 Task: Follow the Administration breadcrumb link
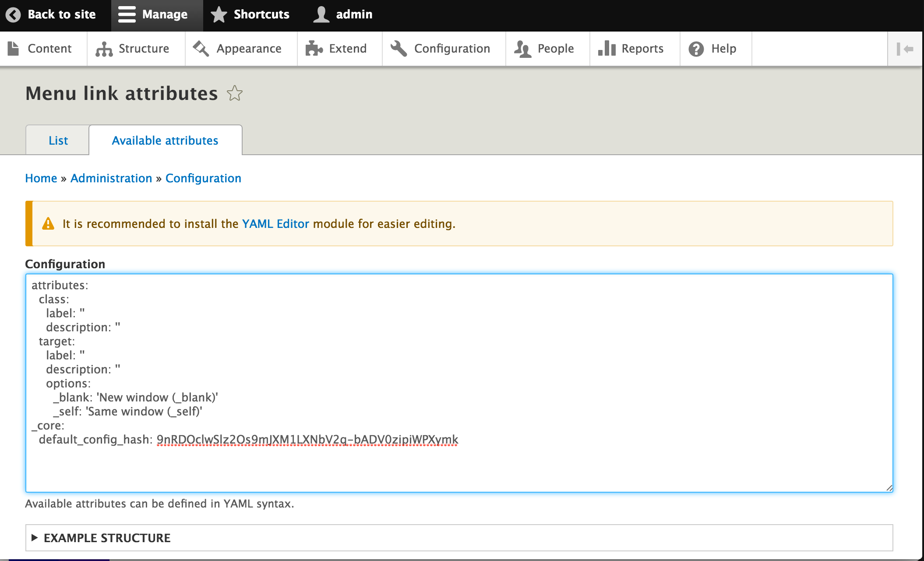coord(111,178)
